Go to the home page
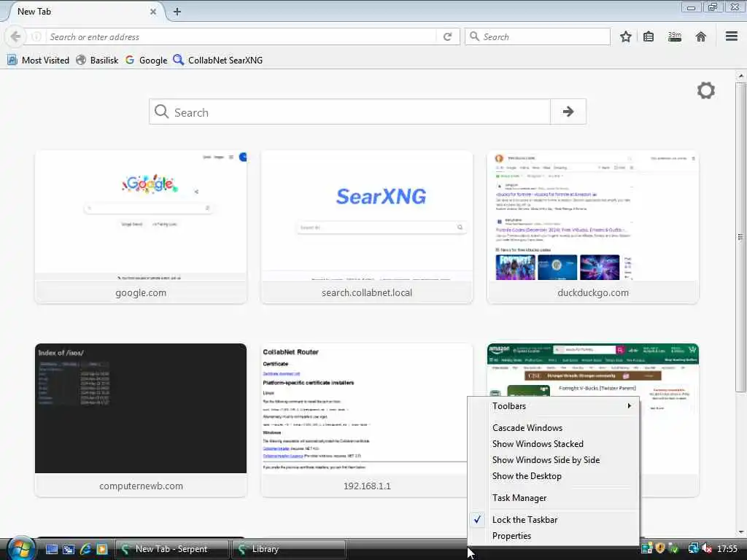Image resolution: width=747 pixels, height=560 pixels. (700, 36)
